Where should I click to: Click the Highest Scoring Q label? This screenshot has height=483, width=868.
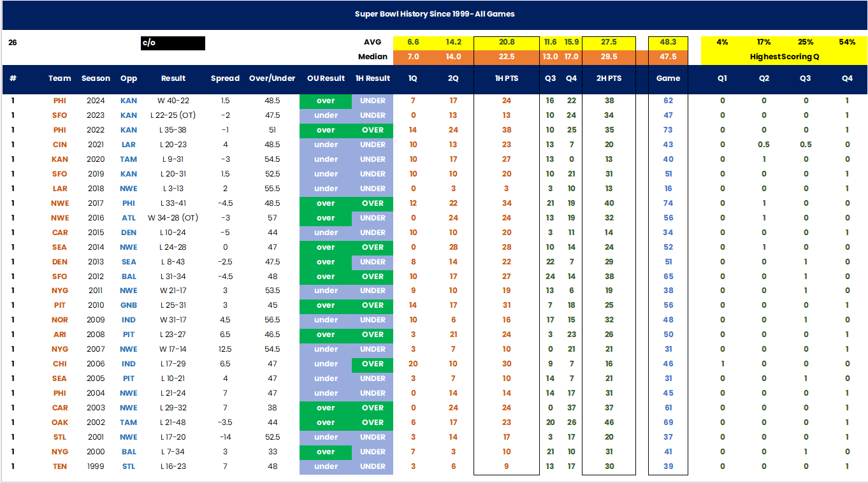click(x=783, y=57)
